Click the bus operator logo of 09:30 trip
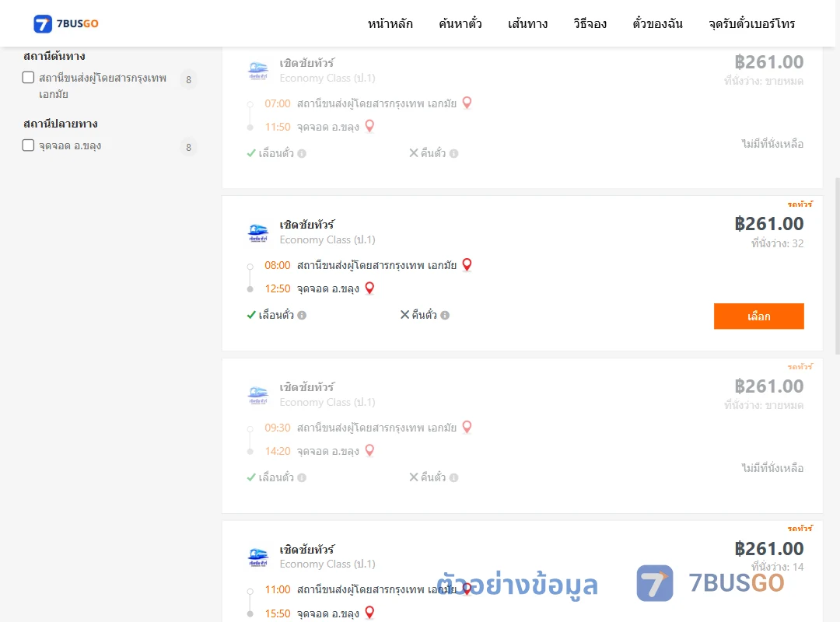This screenshot has height=622, width=840. click(x=258, y=395)
